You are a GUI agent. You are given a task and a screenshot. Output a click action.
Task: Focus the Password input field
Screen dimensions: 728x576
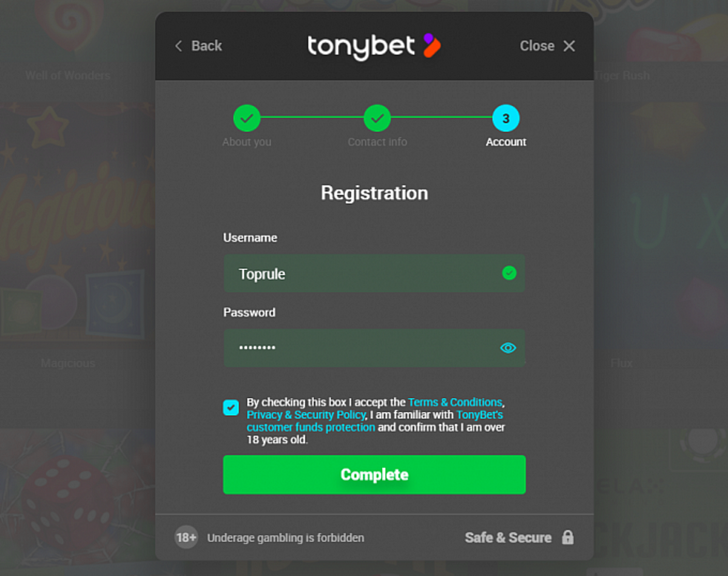374,348
